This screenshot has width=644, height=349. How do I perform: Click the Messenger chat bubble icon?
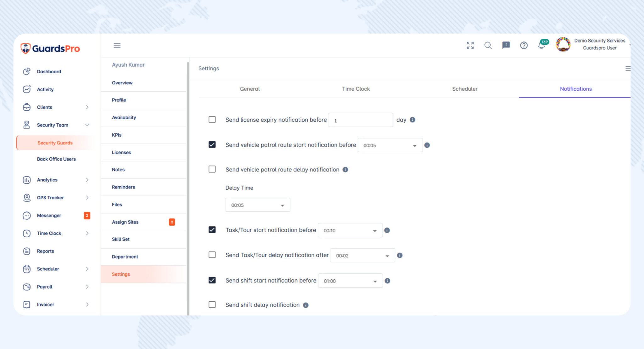point(27,216)
